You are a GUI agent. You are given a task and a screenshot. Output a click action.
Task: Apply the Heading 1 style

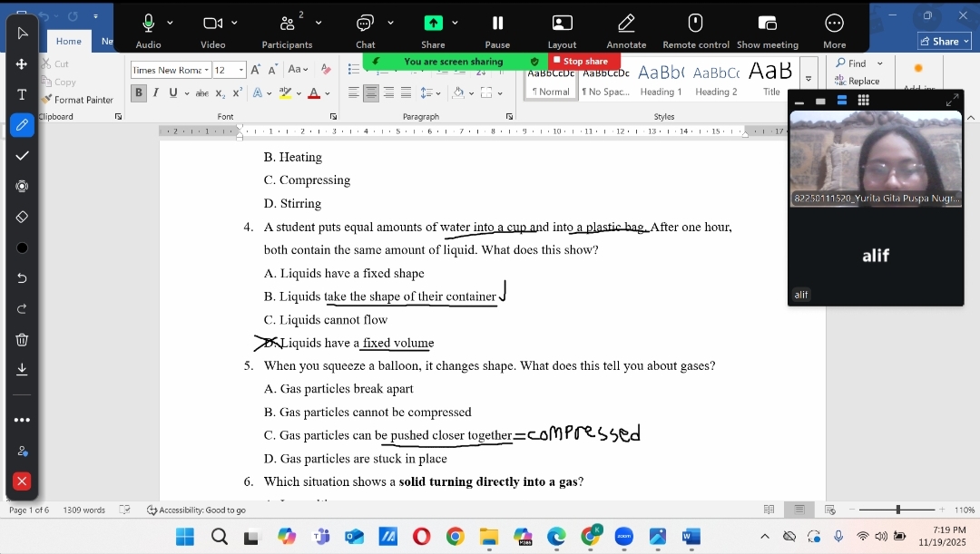coord(661,79)
